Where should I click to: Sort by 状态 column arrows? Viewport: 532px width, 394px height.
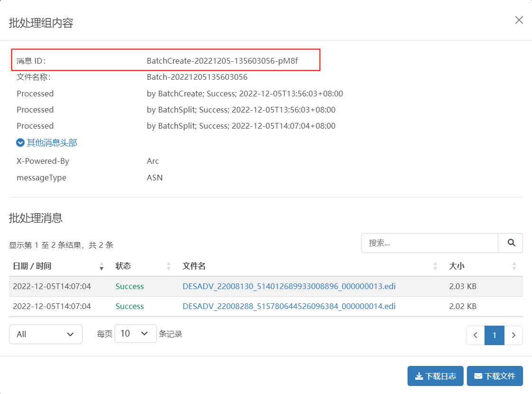point(169,266)
